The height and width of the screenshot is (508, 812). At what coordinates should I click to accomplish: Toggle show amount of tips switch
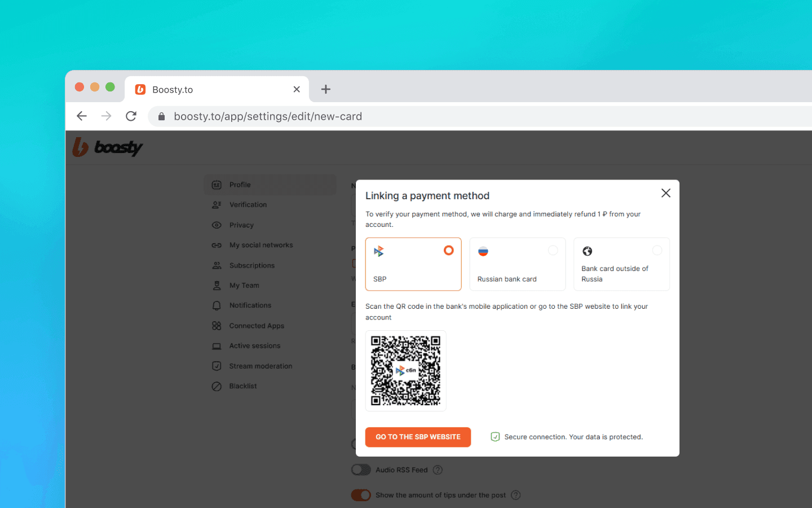point(361,495)
